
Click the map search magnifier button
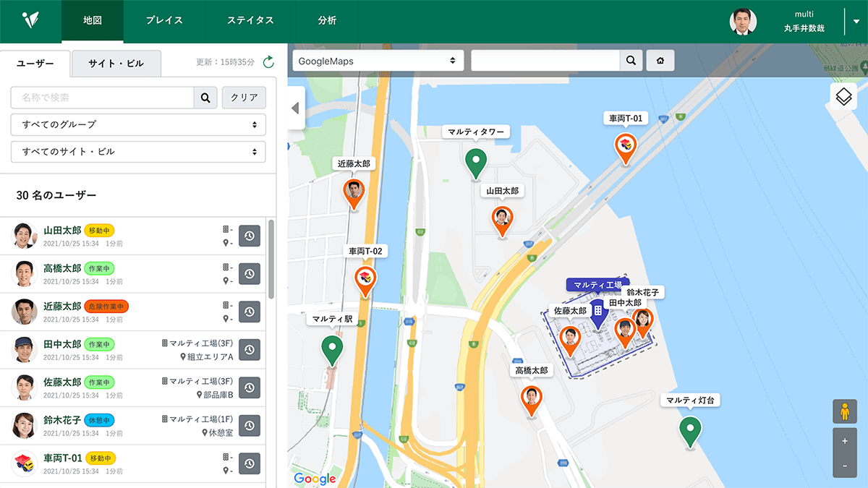point(631,61)
